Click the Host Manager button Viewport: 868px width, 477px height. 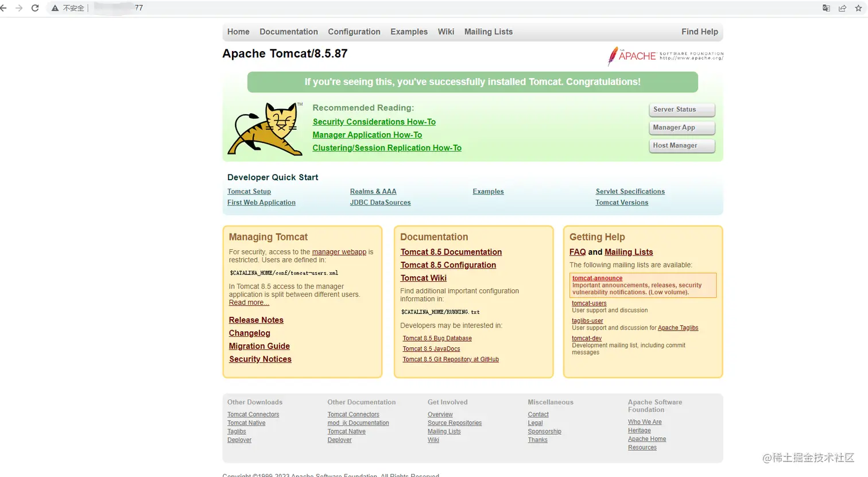point(682,145)
